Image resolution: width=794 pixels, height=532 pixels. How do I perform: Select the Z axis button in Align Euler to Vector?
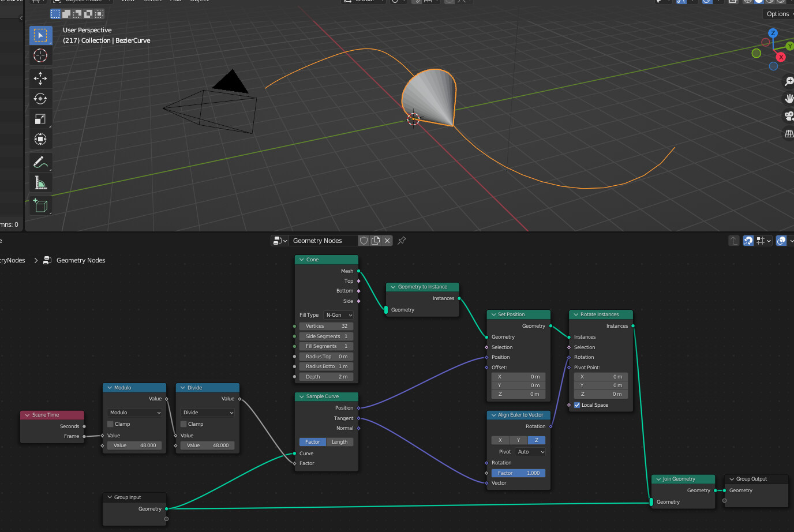(x=538, y=440)
